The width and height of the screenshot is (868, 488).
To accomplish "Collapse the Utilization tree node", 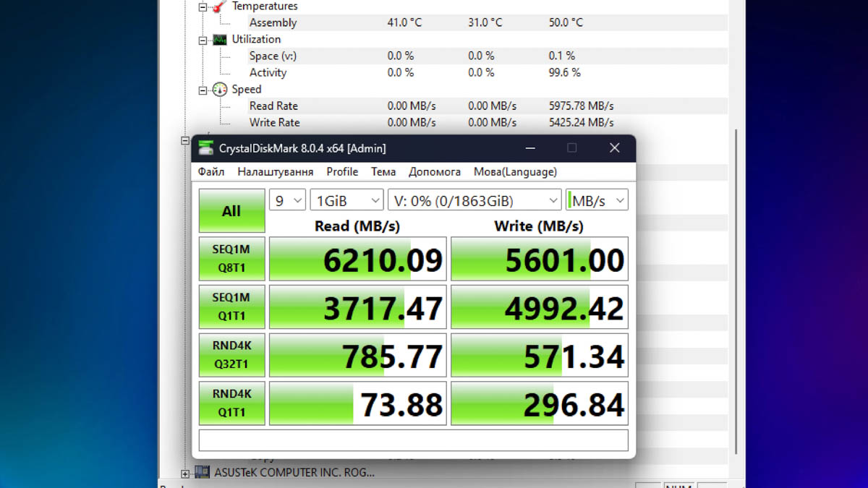I will pos(203,40).
